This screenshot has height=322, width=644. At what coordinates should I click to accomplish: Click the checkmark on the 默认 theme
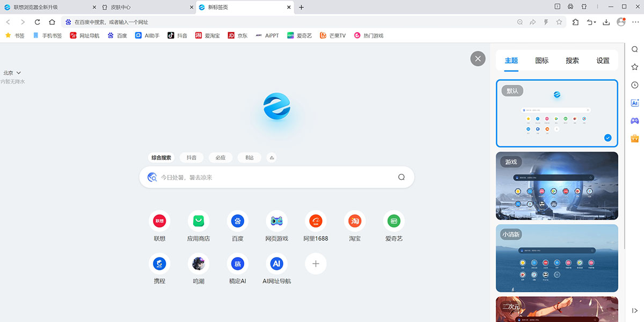click(608, 137)
